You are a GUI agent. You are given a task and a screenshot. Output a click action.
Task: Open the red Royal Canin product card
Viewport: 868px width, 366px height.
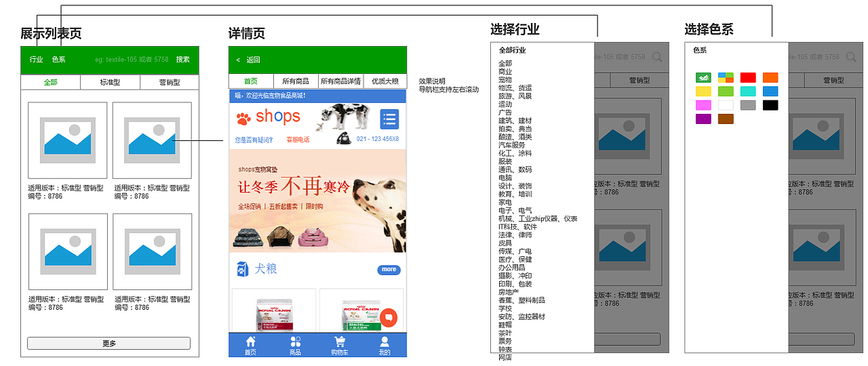(274, 310)
